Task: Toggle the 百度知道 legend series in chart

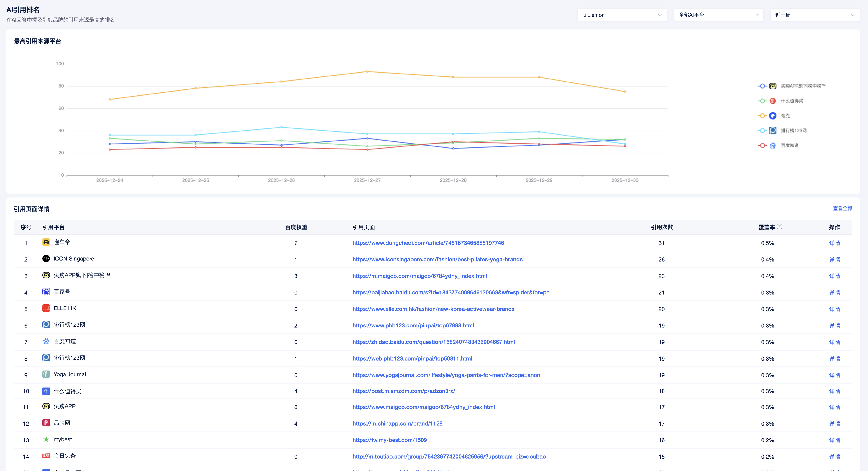Action: point(790,145)
